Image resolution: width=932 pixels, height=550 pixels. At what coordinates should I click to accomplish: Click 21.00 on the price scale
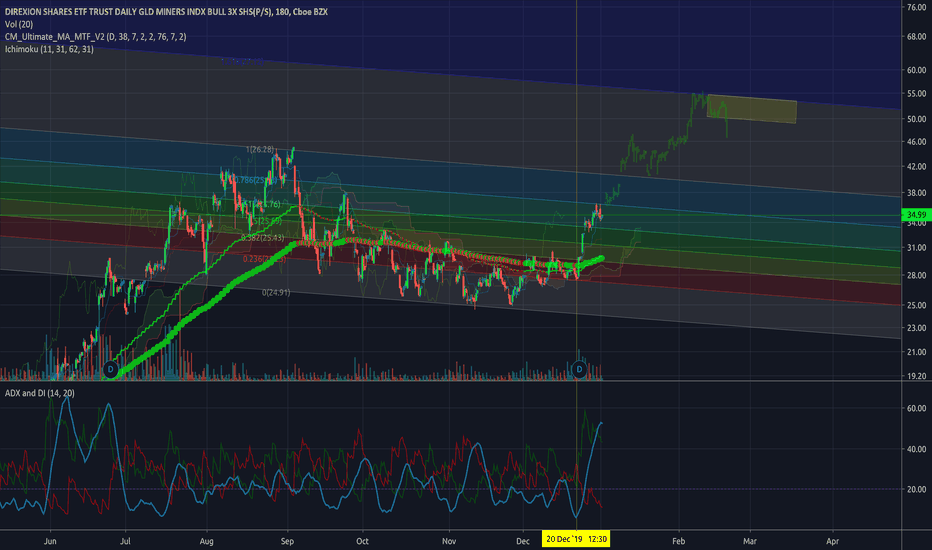917,352
